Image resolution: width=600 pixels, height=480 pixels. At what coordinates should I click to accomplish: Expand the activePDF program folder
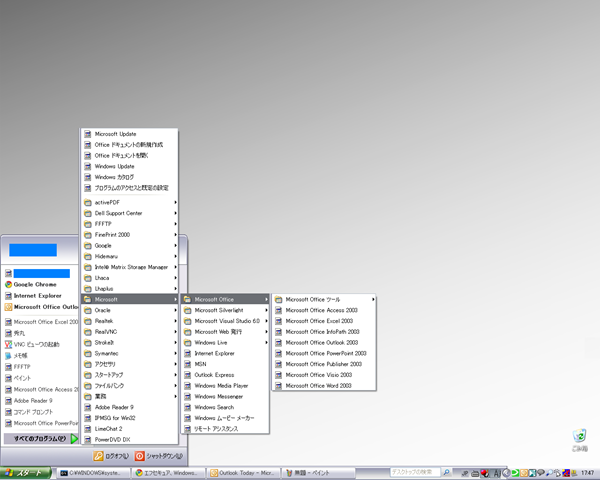[130, 202]
